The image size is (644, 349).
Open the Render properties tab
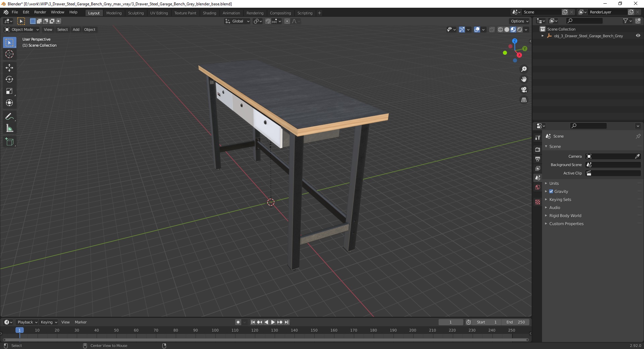(x=538, y=149)
